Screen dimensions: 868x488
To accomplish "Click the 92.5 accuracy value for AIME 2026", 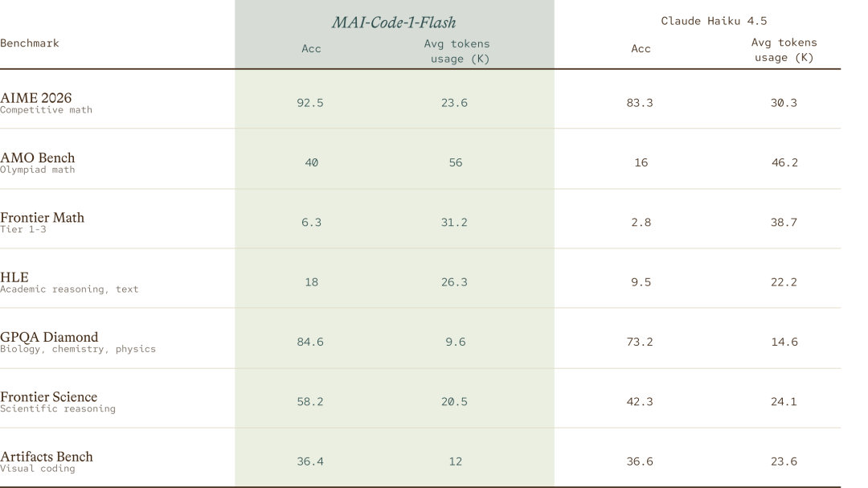I will point(310,103).
